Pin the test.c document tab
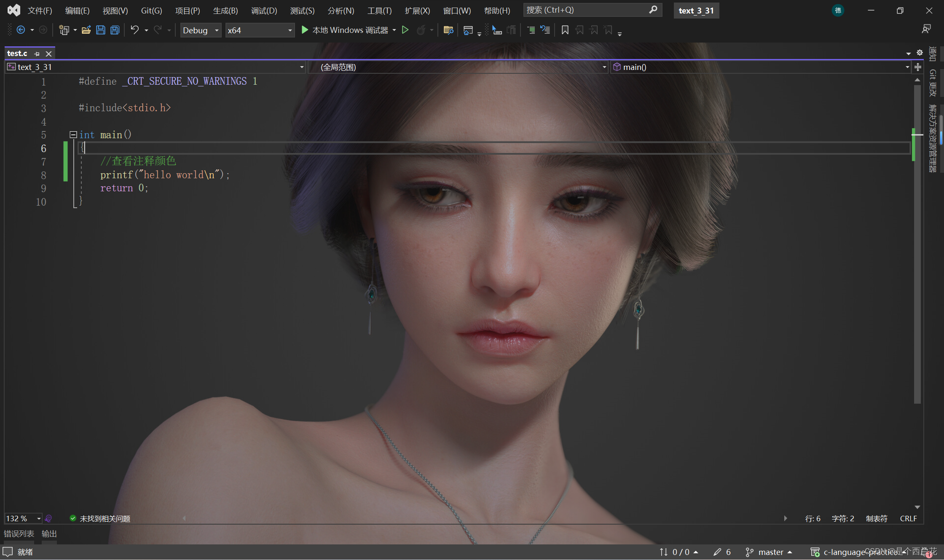Screen dimensions: 944x560 (37, 54)
